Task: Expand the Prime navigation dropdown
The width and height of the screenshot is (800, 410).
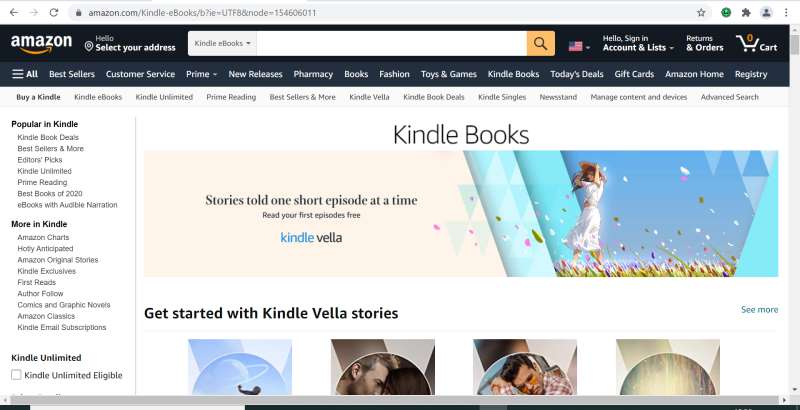Action: click(202, 74)
